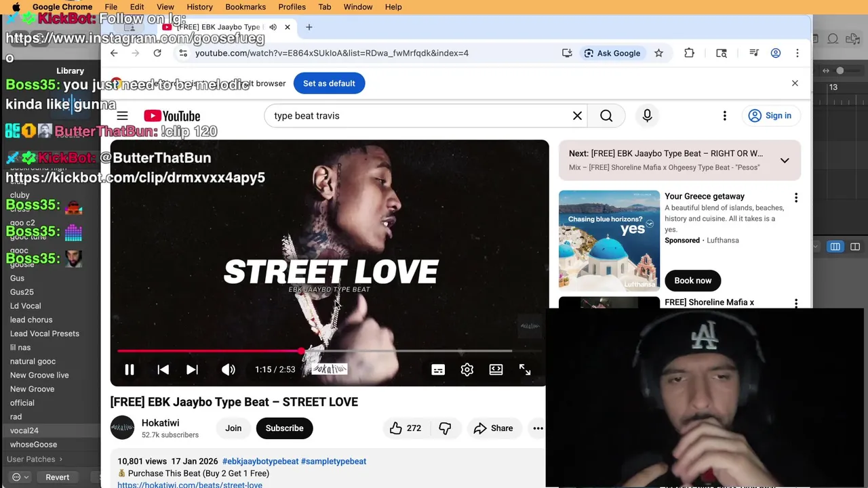
Task: Subscribe to Hokatiwi channel
Action: pyautogui.click(x=284, y=428)
